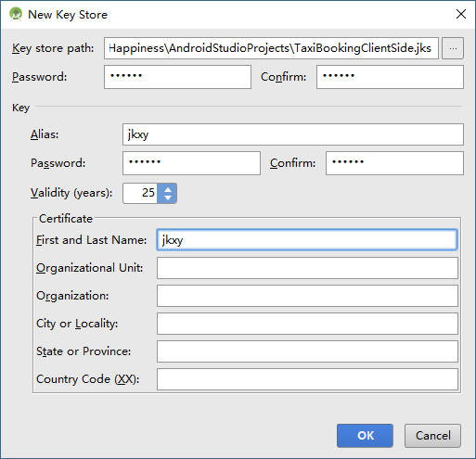This screenshot has height=459, width=476.
Task: Click the New Key Store title text
Action: coord(68,15)
